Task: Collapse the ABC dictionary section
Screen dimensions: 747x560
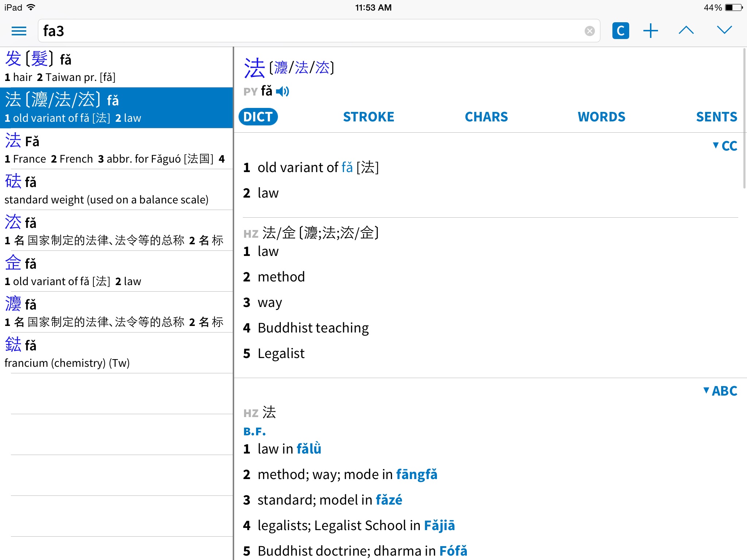Action: click(720, 391)
